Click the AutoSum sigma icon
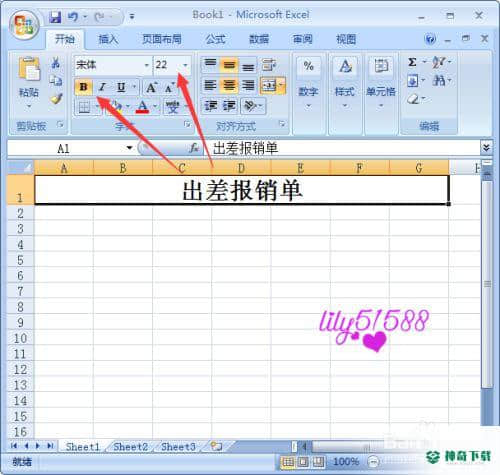This screenshot has width=500, height=475. point(412,62)
